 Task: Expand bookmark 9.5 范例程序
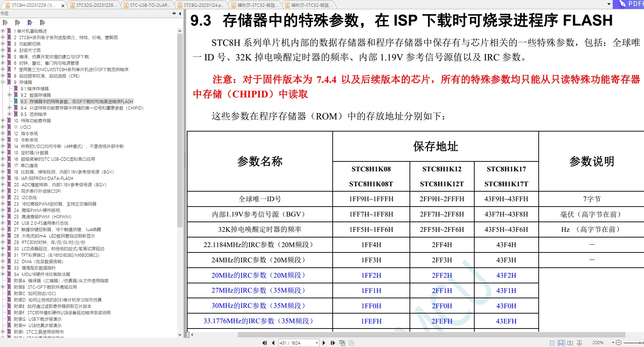[x=10, y=114]
